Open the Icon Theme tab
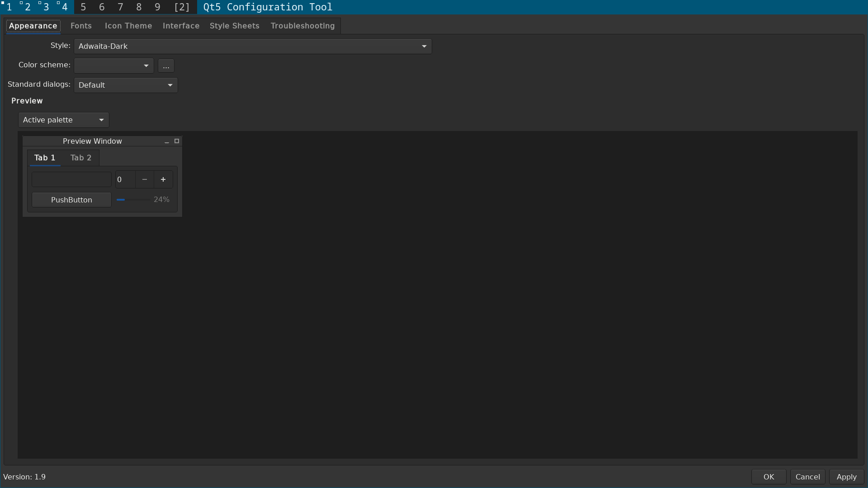 [128, 26]
